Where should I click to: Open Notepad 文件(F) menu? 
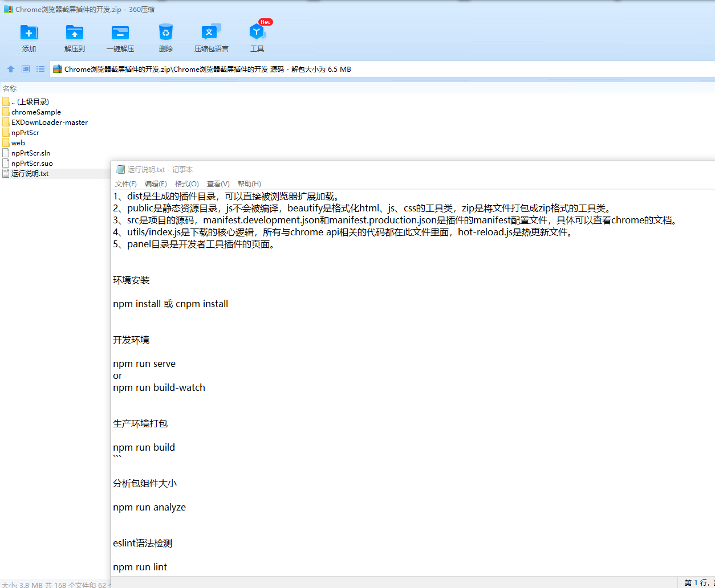tap(126, 183)
